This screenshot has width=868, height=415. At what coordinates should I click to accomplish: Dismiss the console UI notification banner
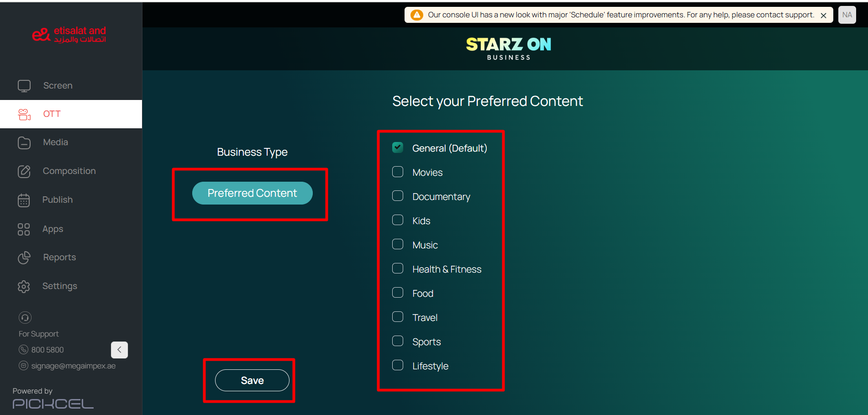[824, 16]
